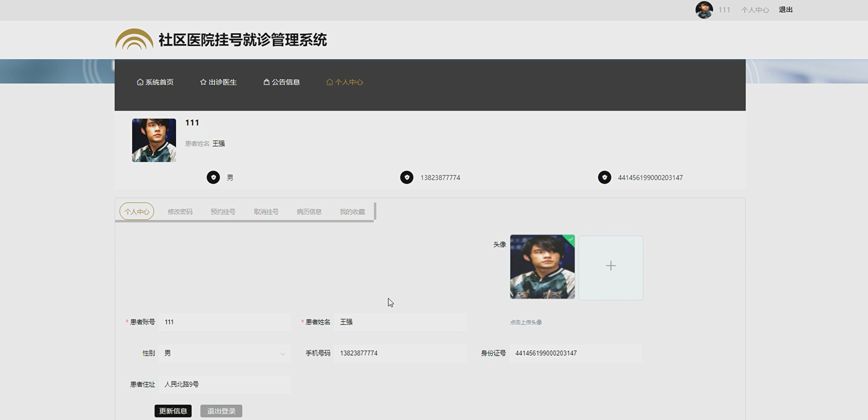Click 患者姓名 input field
868x420 pixels.
(x=400, y=322)
